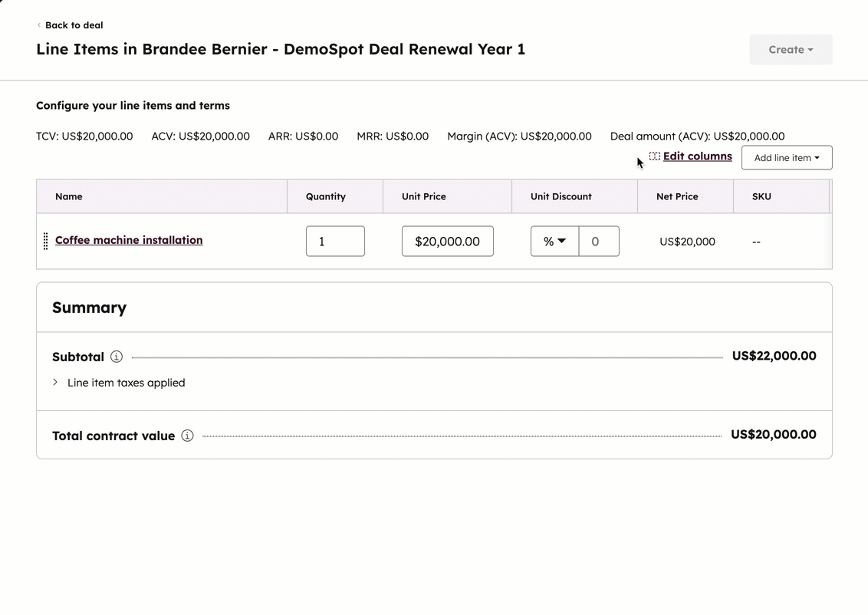This screenshot has height=615, width=868.
Task: Click the Unit Price input field
Action: [447, 242]
